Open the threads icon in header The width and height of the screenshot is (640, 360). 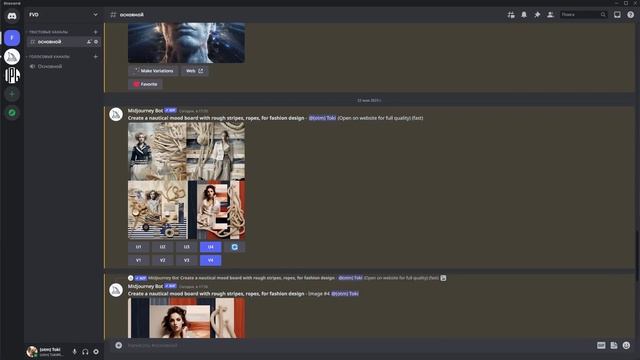pos(511,15)
